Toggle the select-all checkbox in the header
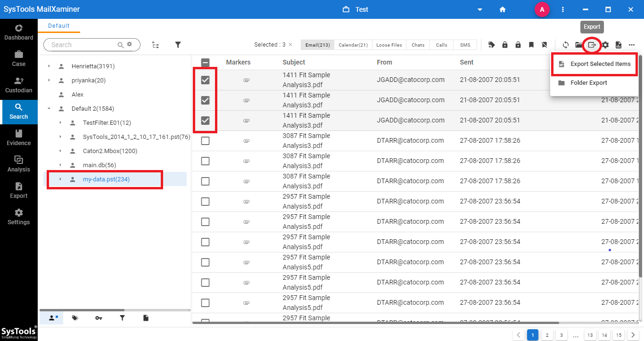The width and height of the screenshot is (644, 341). [x=205, y=62]
